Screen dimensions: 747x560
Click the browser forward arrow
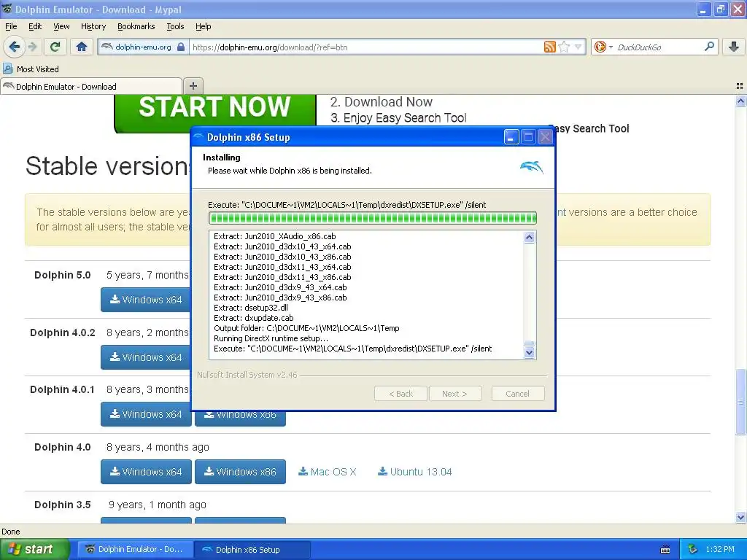click(x=33, y=47)
